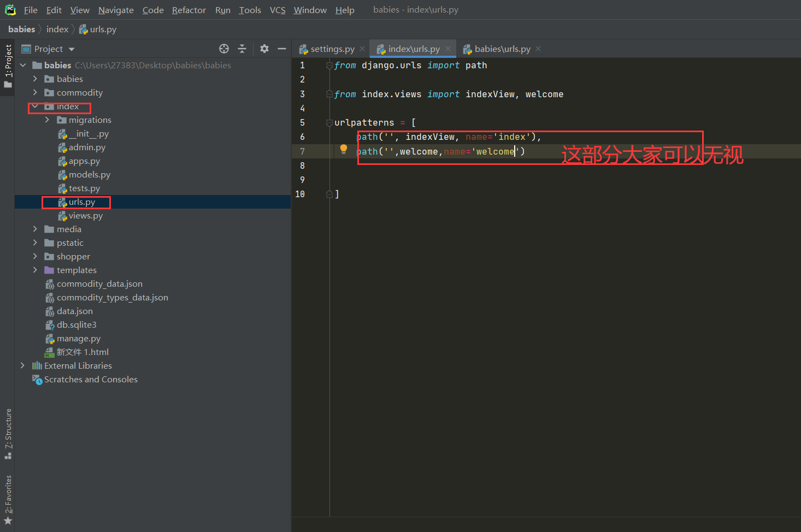This screenshot has height=532, width=801.
Task: Open the Run menu
Action: pos(223,10)
